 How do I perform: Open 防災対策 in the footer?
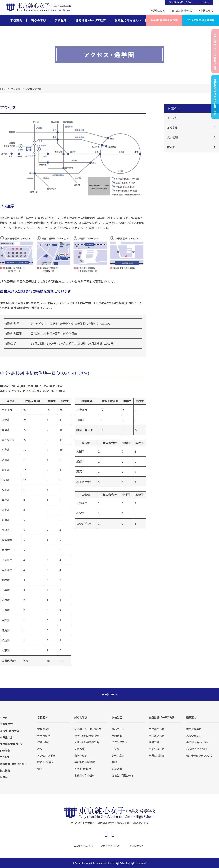(x=117, y=769)
